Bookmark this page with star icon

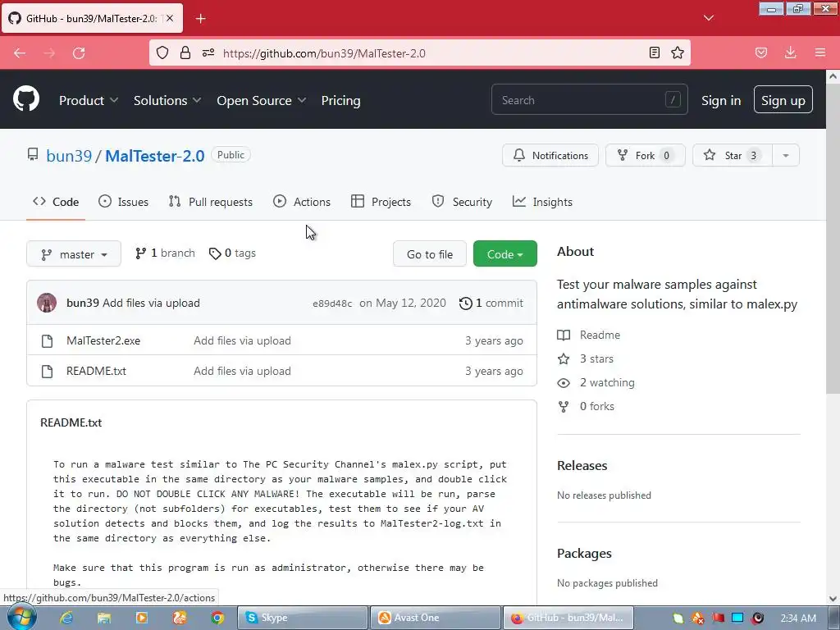[x=678, y=52]
